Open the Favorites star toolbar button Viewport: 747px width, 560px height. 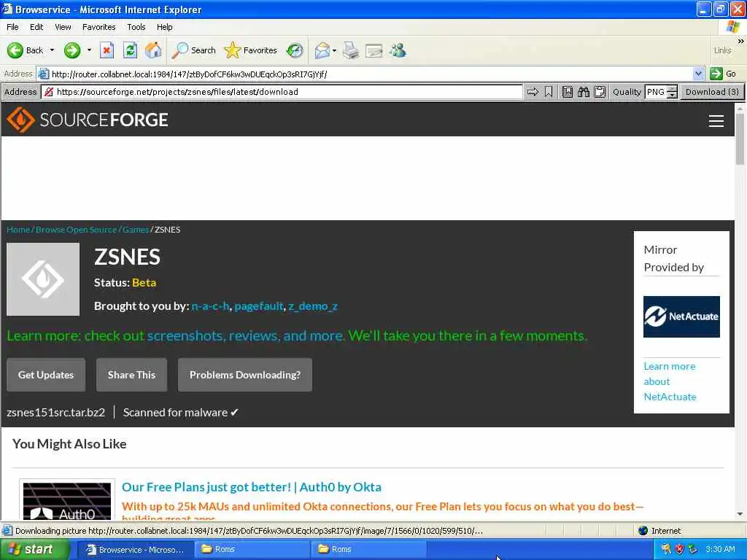click(251, 50)
